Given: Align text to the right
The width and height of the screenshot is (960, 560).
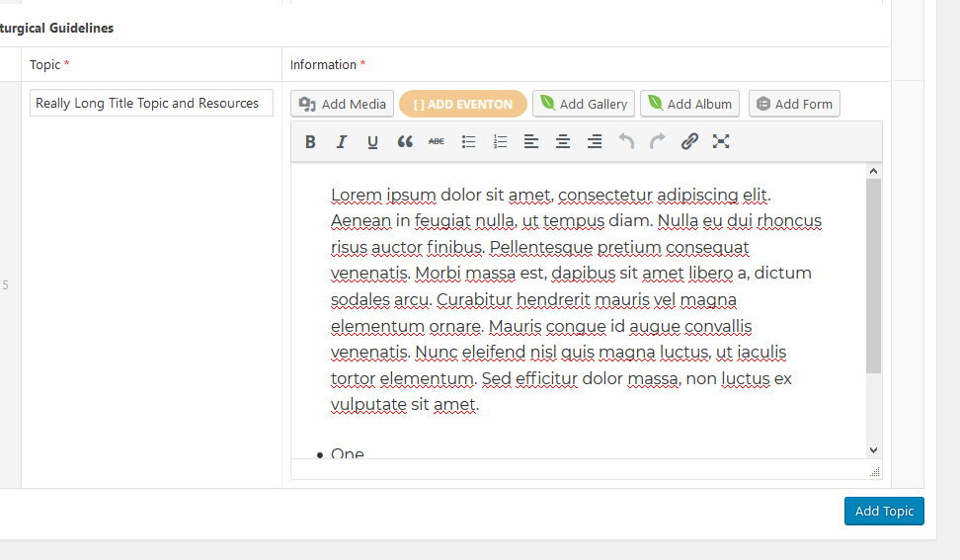Looking at the screenshot, I should click(x=595, y=141).
